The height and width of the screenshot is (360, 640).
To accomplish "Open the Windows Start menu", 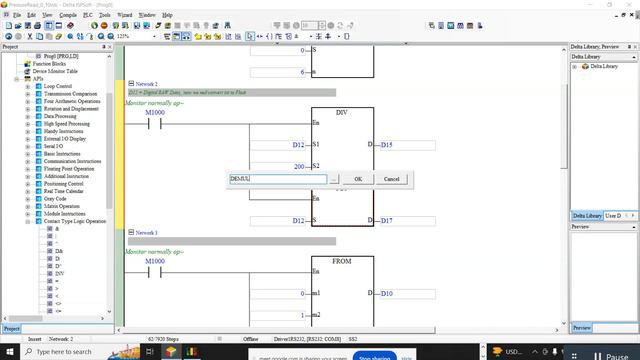I will (x=9, y=351).
